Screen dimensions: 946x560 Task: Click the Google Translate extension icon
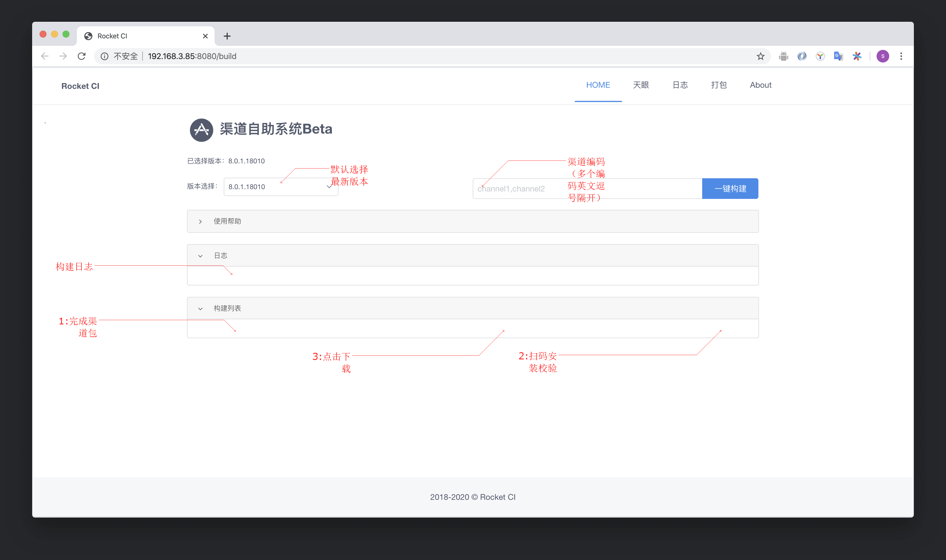point(838,56)
